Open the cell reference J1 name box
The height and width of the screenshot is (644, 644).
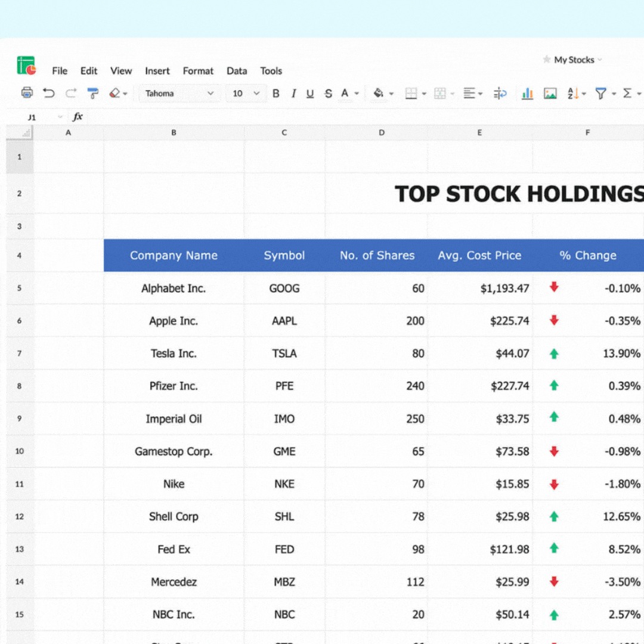click(x=36, y=117)
